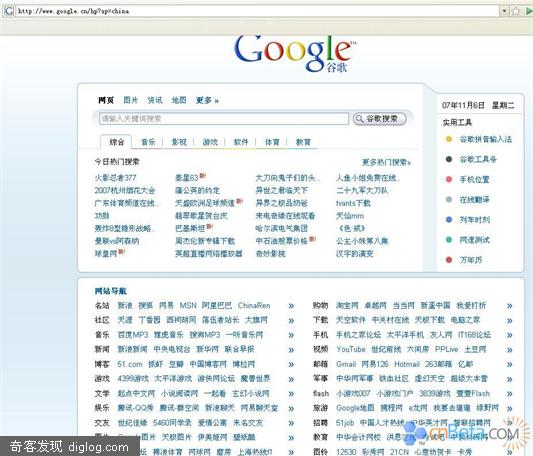Open the 更多 more menu link
This screenshot has width=533, height=456.
(x=207, y=100)
